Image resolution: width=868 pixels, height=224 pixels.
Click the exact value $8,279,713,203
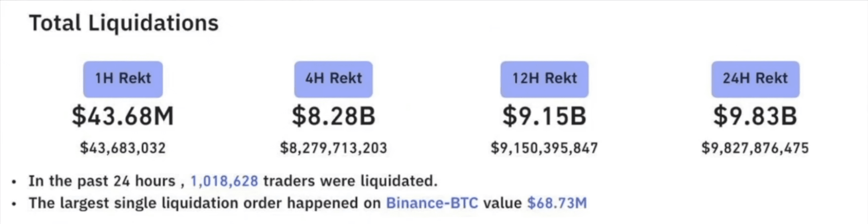coord(333,148)
